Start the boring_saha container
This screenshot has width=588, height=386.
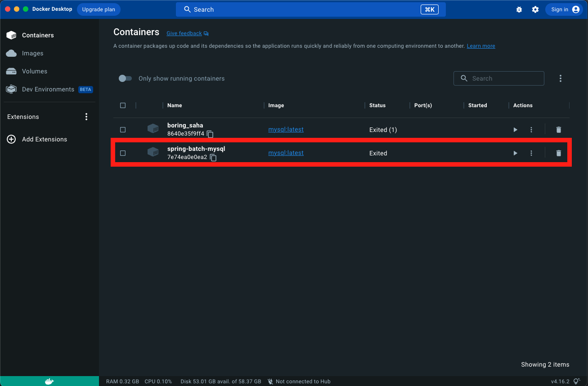515,130
